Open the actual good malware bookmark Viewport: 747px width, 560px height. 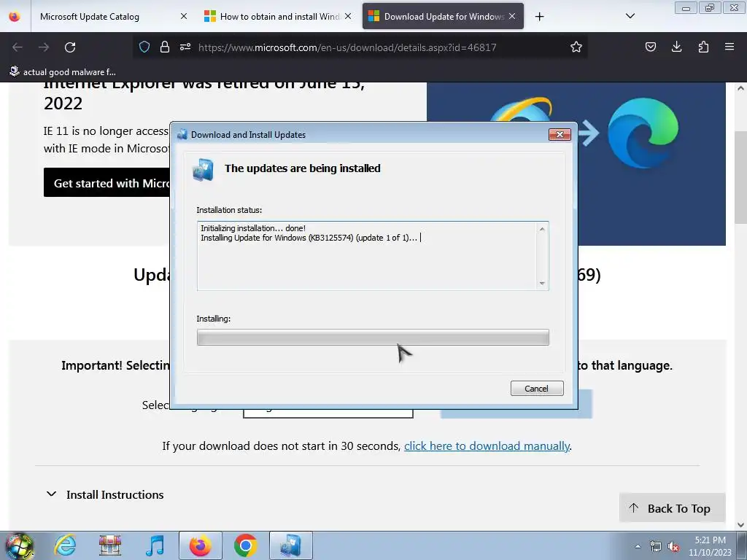click(63, 72)
